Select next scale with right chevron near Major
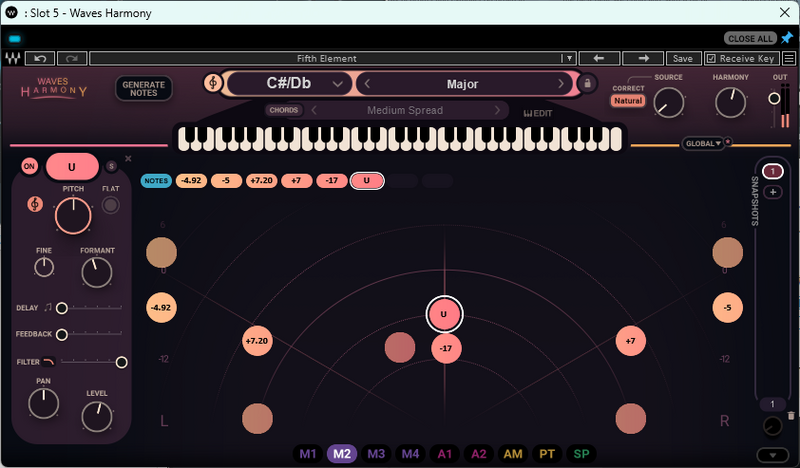Viewport: 800px width, 468px height. tap(561, 84)
